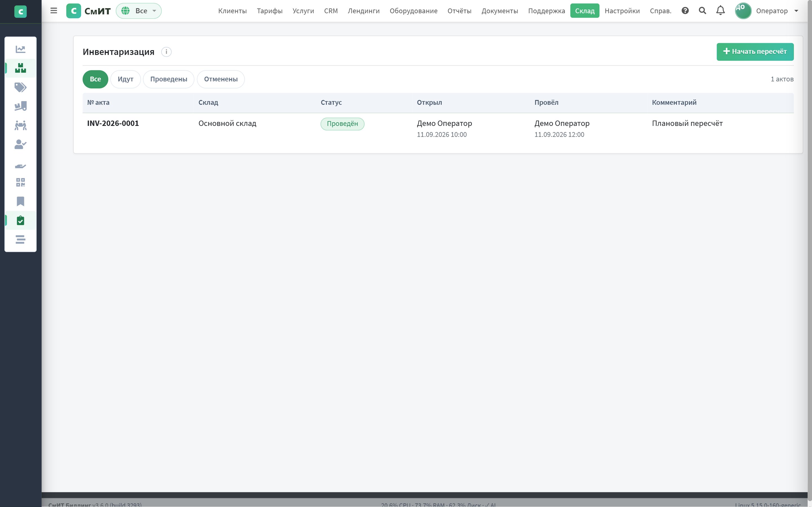Open the truck loading sidebar icon
This screenshot has height=507, width=812.
[x=21, y=106]
